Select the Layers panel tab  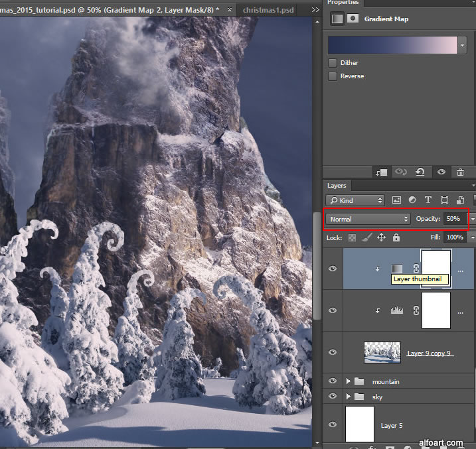338,186
